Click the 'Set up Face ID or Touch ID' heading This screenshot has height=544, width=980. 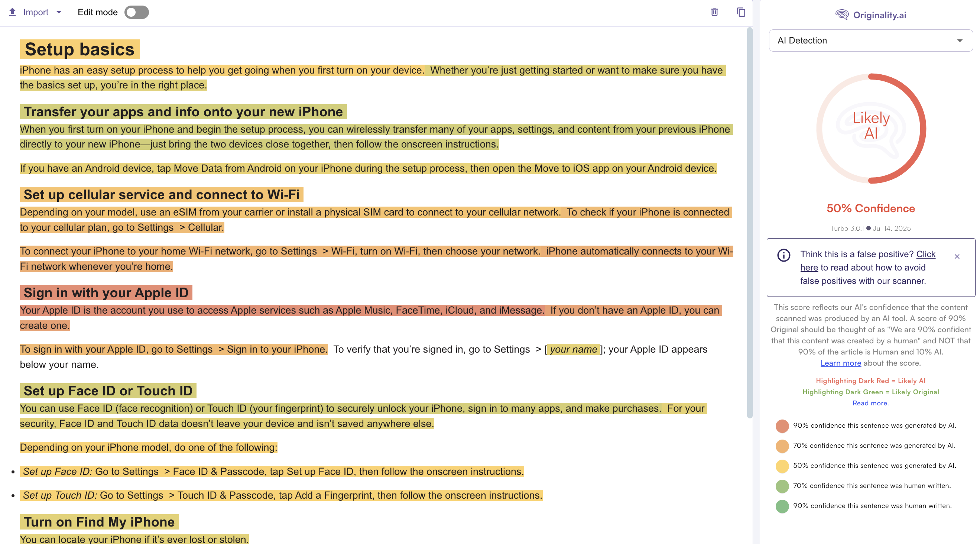click(108, 391)
